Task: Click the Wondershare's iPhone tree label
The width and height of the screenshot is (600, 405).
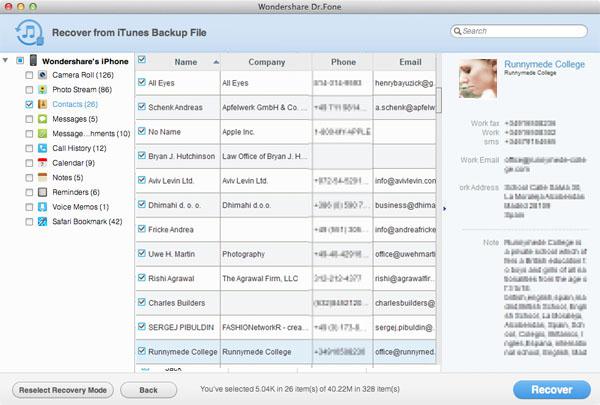Action: 85,61
